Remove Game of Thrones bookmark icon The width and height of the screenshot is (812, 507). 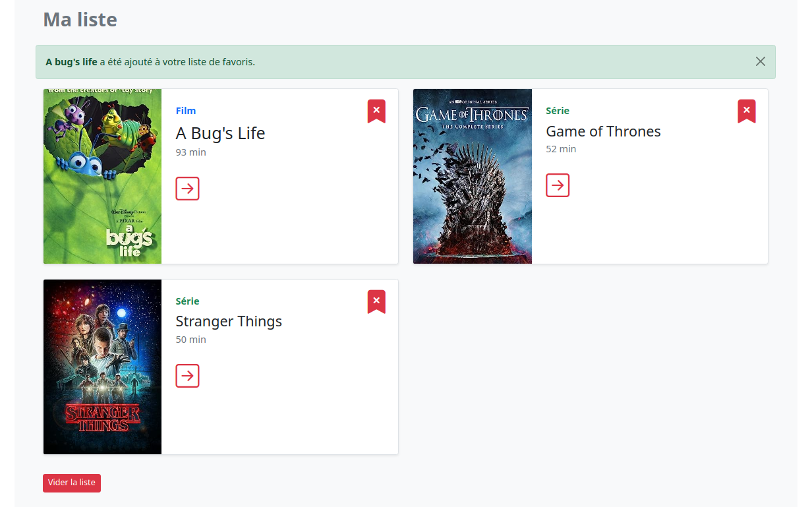(747, 111)
